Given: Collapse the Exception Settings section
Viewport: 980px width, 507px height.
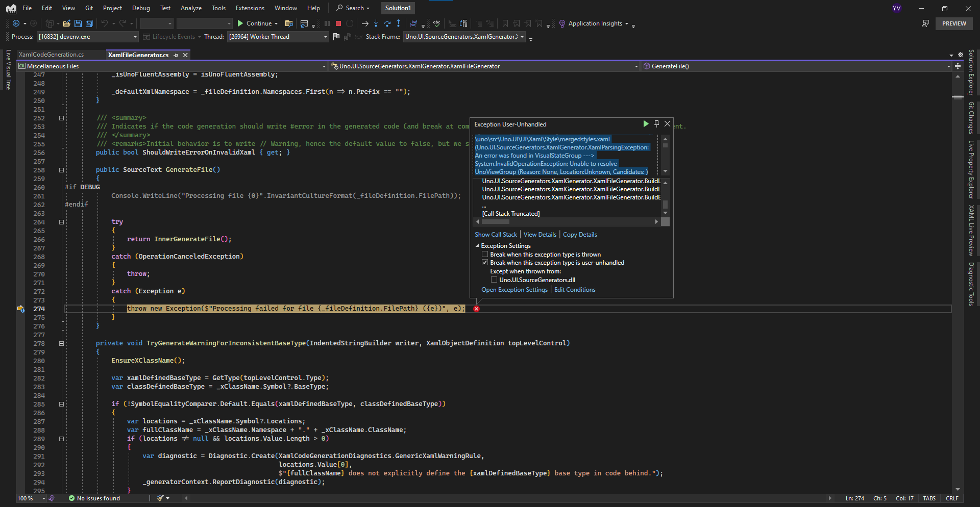Looking at the screenshot, I should tap(478, 245).
